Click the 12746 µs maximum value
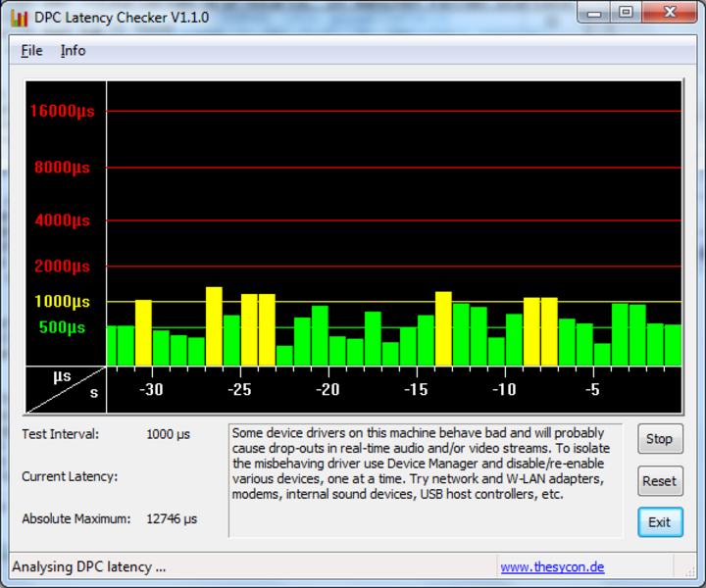Screen dimensions: 706x588 (x=172, y=518)
